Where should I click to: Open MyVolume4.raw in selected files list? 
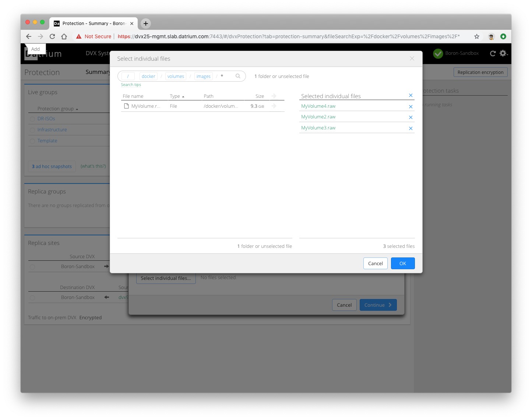click(x=318, y=106)
